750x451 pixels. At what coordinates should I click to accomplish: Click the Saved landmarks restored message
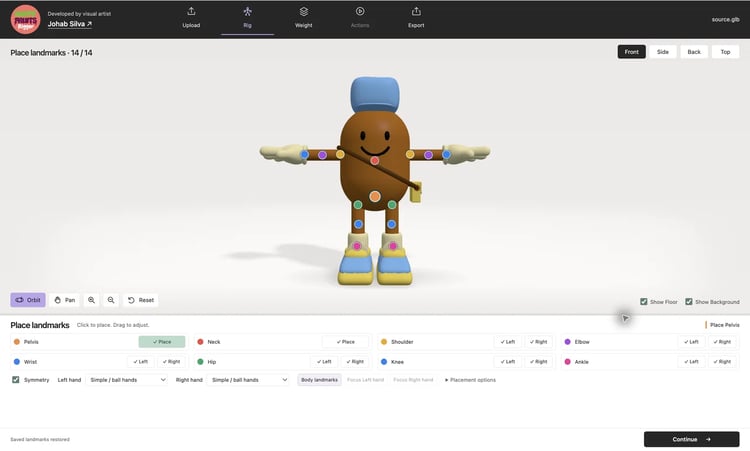click(x=40, y=439)
